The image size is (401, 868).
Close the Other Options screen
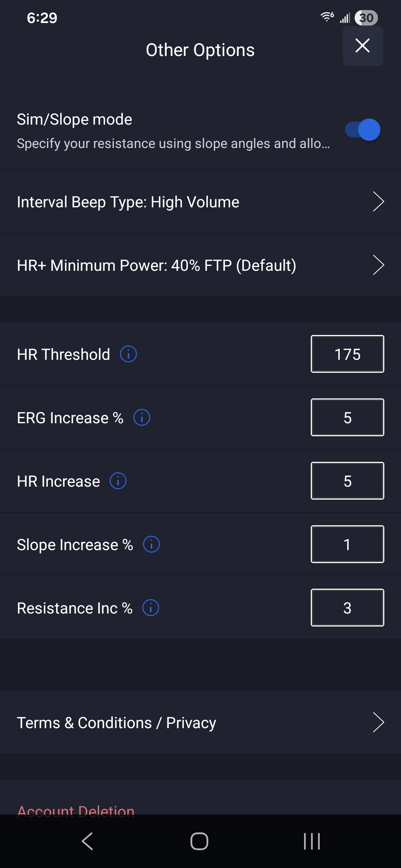click(363, 46)
